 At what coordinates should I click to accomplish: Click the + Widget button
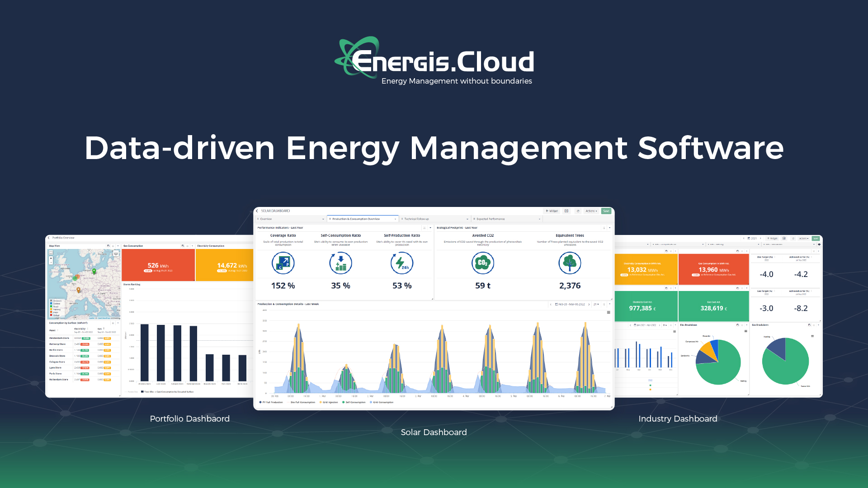(552, 211)
